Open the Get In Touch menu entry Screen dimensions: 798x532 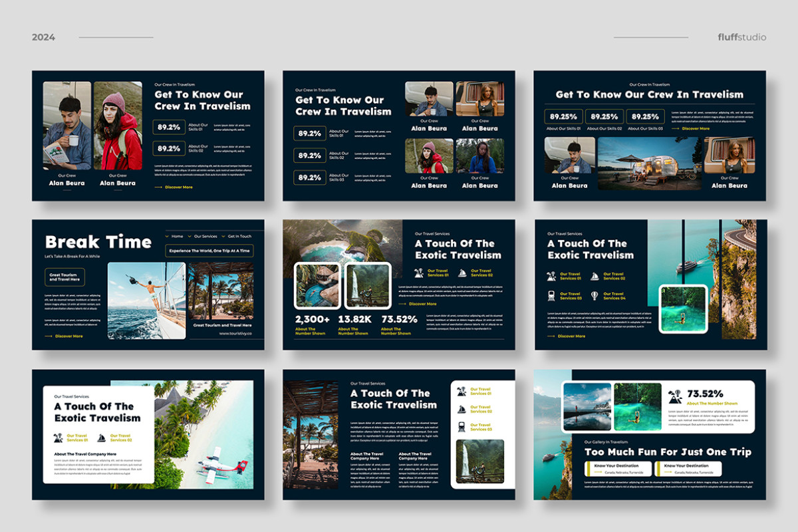[240, 236]
